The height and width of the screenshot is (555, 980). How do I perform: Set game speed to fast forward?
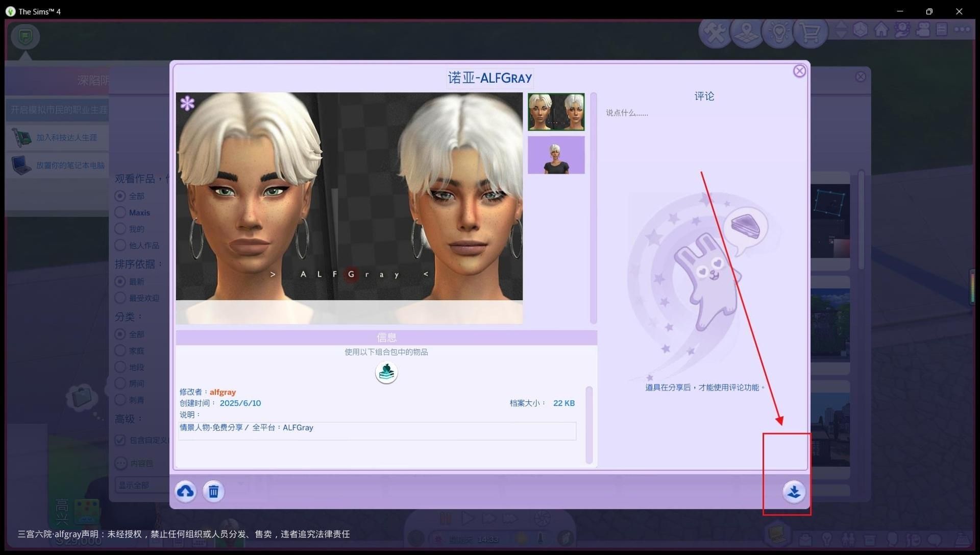488,519
